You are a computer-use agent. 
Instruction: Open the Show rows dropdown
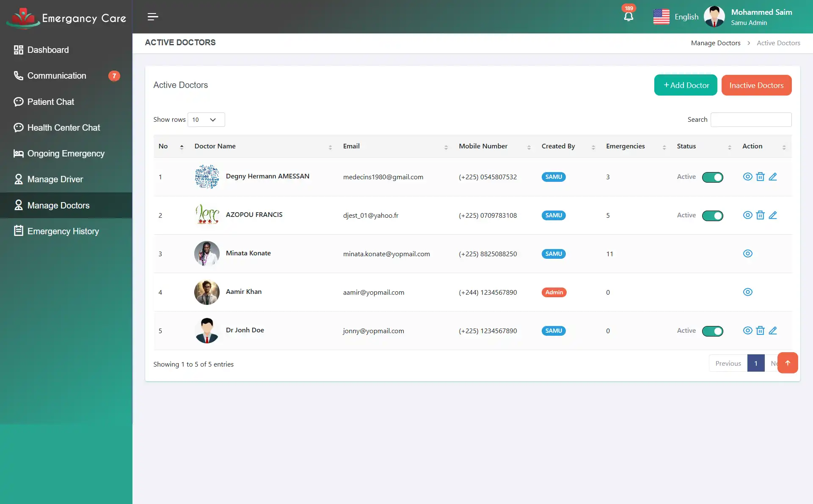[x=206, y=120]
